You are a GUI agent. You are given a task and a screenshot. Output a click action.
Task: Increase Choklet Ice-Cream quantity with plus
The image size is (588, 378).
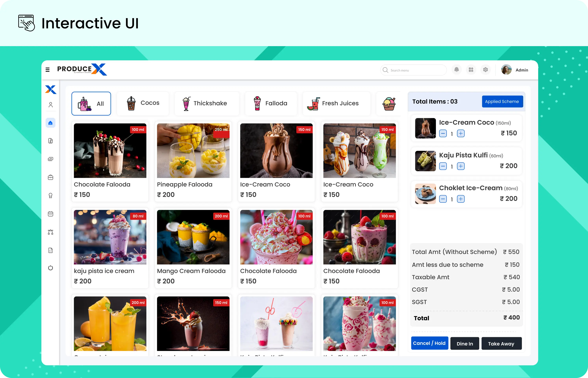[x=461, y=199]
